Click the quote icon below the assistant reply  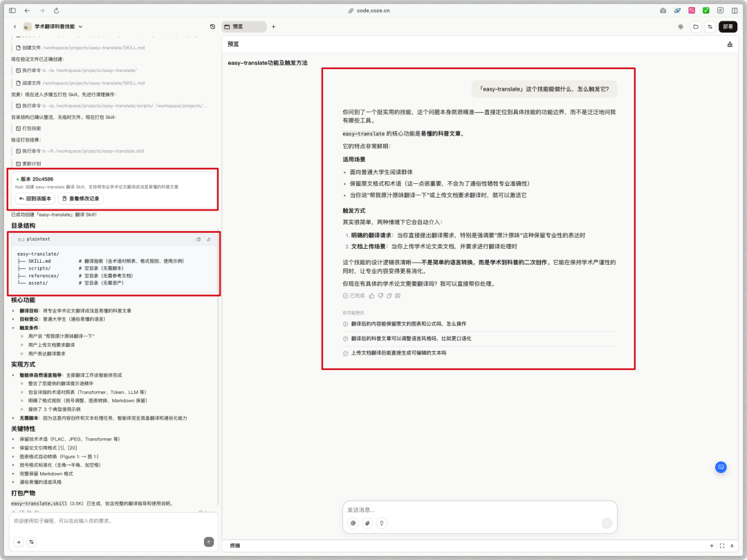[x=398, y=295]
